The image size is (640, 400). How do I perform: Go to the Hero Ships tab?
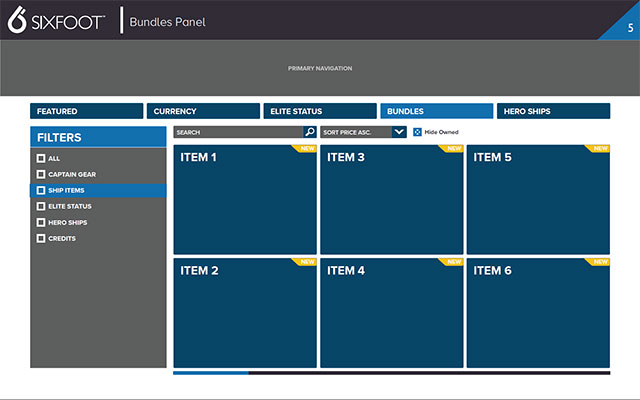coord(553,111)
